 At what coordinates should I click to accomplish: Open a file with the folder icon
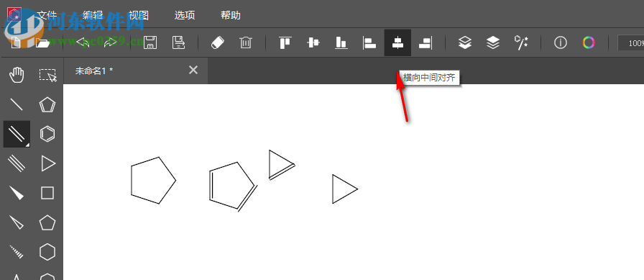[x=42, y=42]
